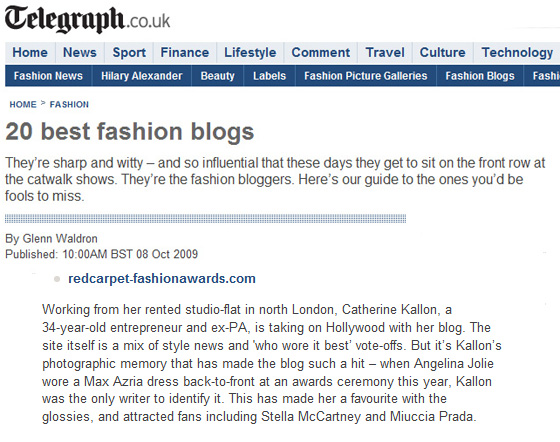560x442 pixels.
Task: Select the Lifestyle tab
Action: click(250, 52)
